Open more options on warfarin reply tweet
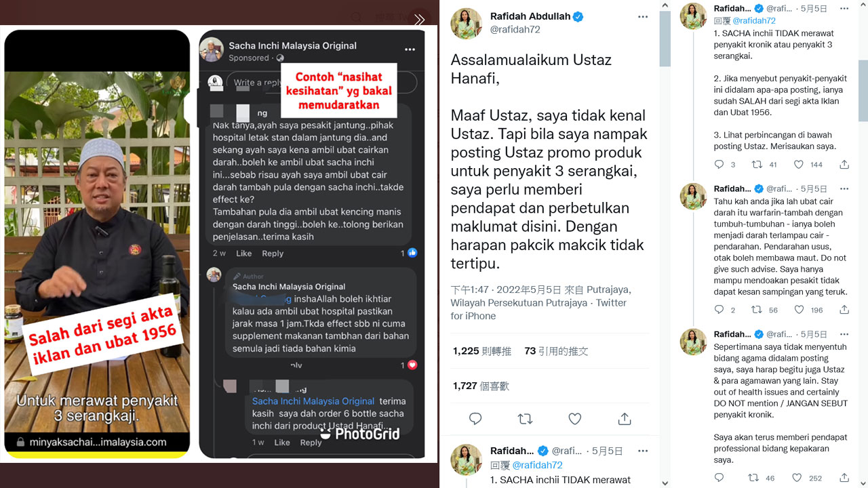This screenshot has width=868, height=488. 844,188
